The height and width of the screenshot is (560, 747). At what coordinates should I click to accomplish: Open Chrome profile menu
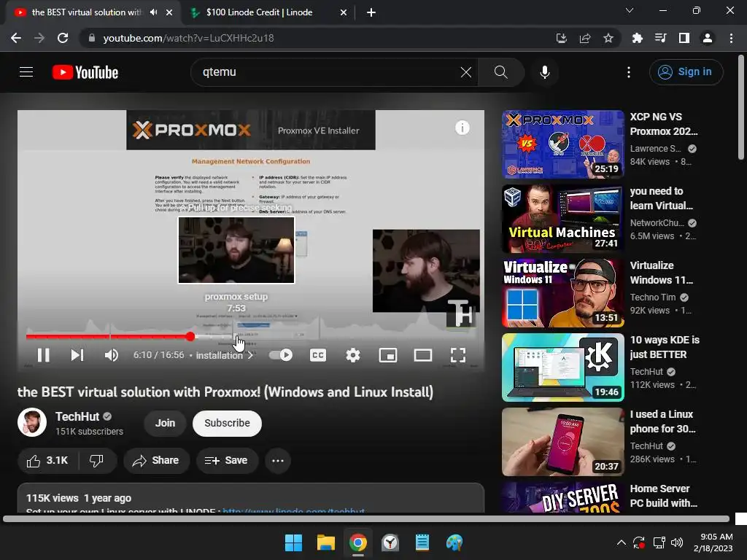[x=707, y=38]
